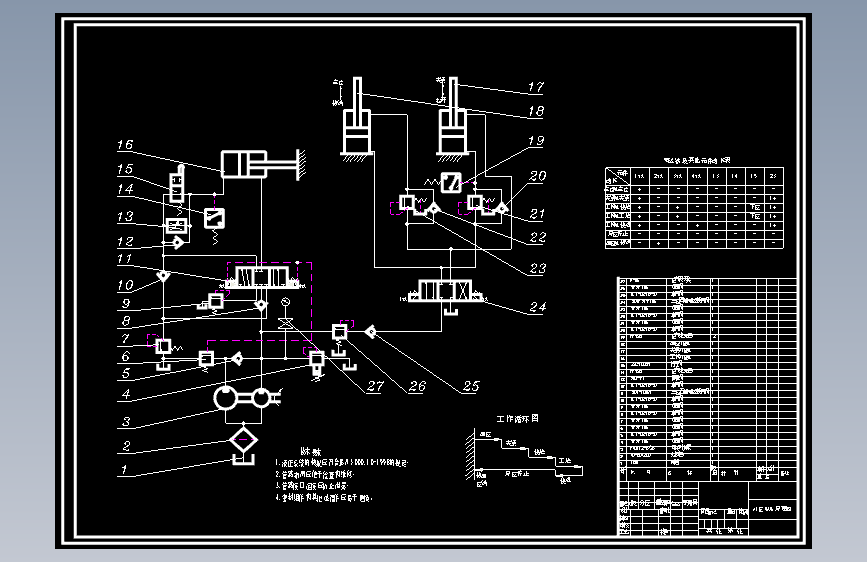
Task: Click part number label 7
Action: click(x=126, y=339)
